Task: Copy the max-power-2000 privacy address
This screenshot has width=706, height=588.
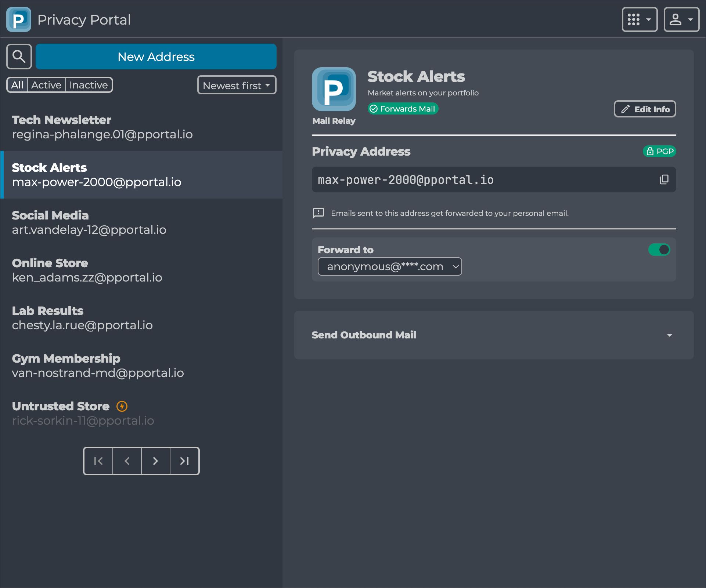Action: pyautogui.click(x=664, y=179)
